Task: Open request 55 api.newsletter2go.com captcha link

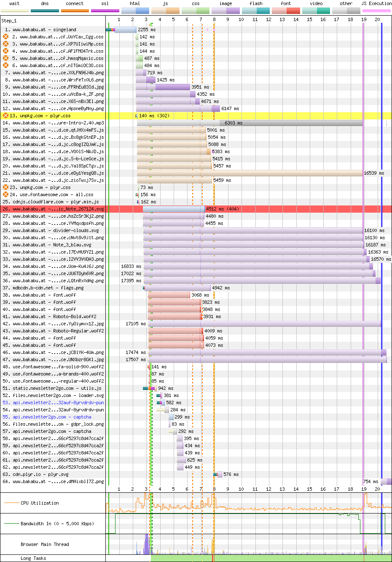Action: [x=52, y=417]
